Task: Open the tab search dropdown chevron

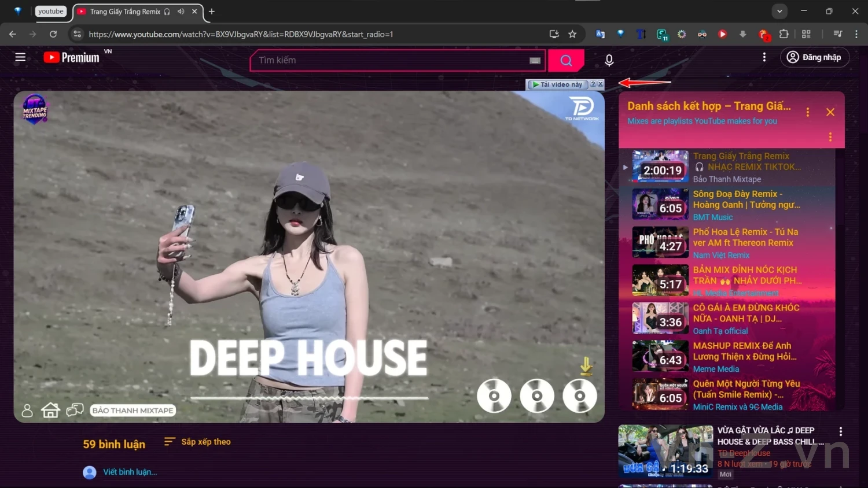Action: click(779, 12)
